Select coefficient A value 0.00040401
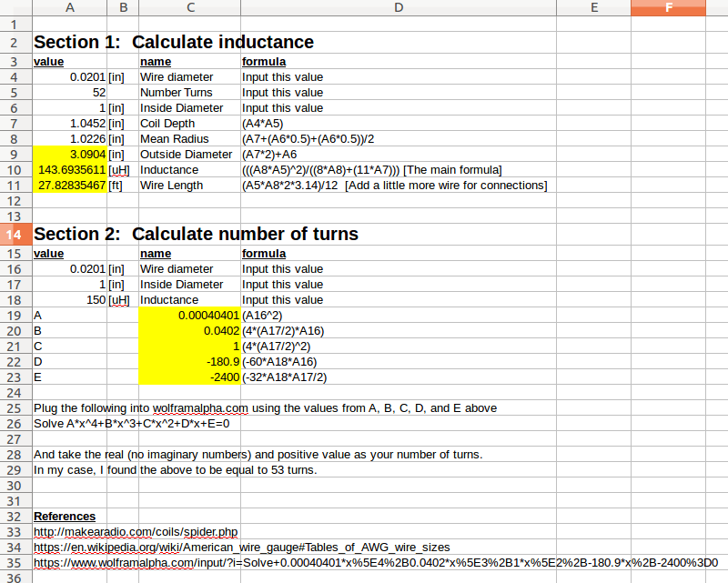This screenshot has height=583, width=728. point(189,316)
